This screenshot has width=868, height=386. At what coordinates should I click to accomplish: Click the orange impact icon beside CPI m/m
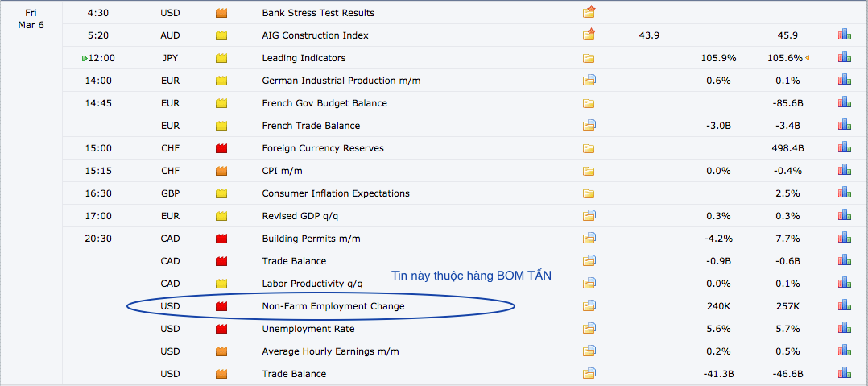[x=221, y=171]
